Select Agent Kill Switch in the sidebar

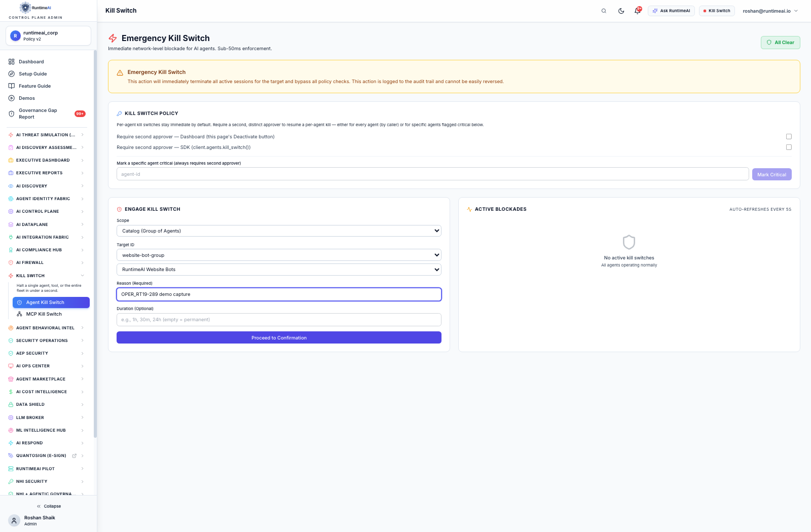pyautogui.click(x=51, y=302)
